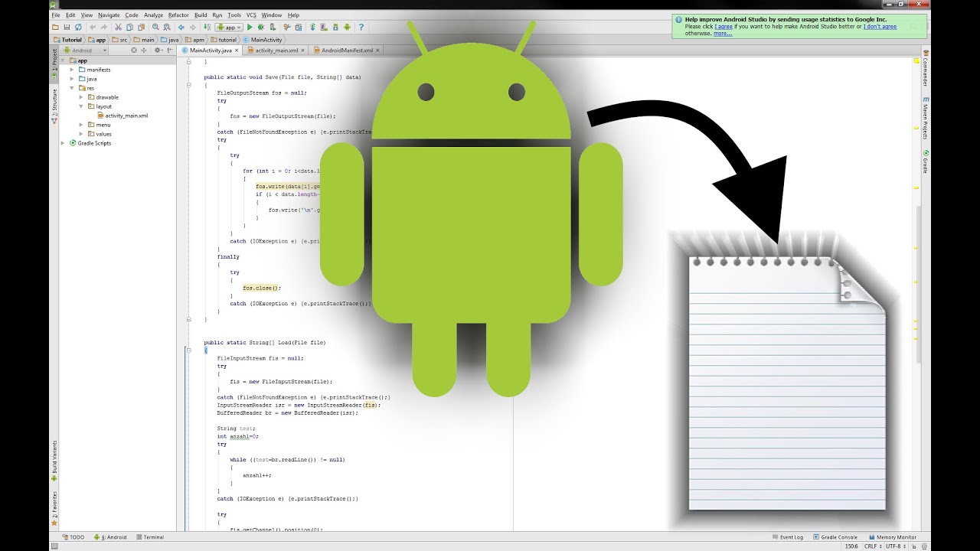The image size is (980, 551).
Task: Click the Paste clipboard icon
Action: pos(141,27)
